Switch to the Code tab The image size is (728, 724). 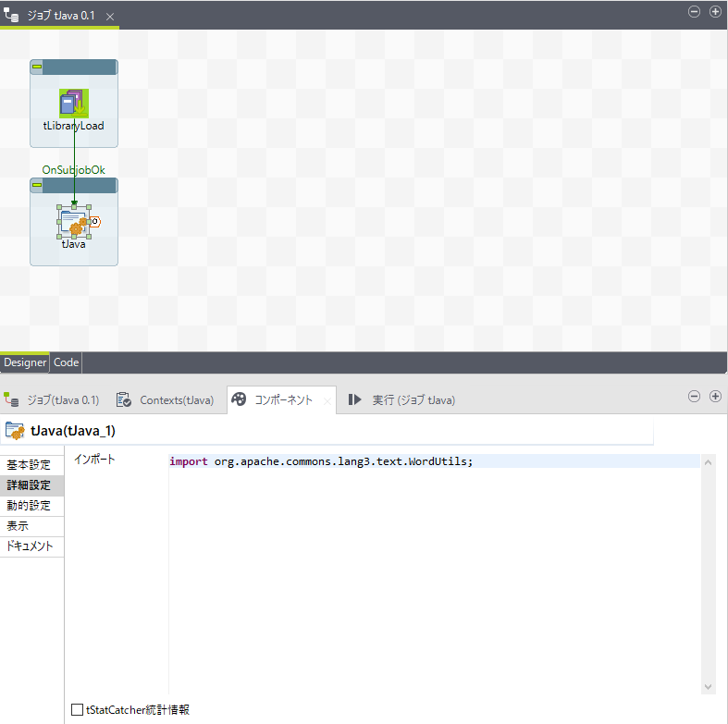coord(67,362)
